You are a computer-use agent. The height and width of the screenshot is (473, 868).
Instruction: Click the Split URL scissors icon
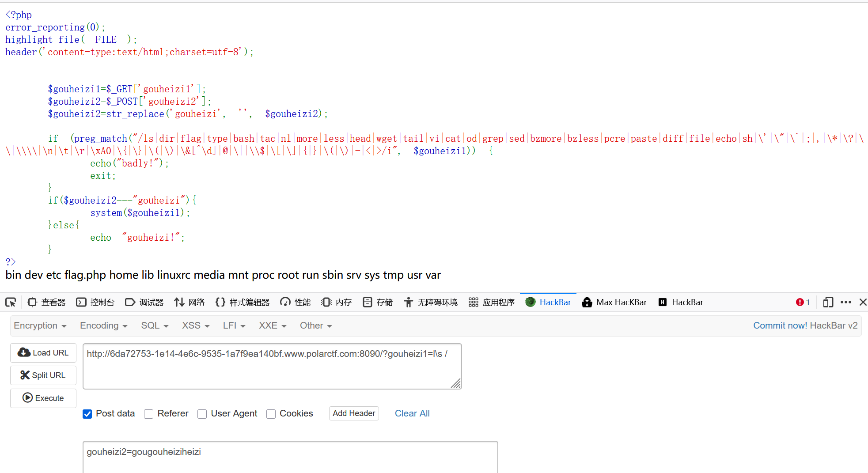[25, 375]
